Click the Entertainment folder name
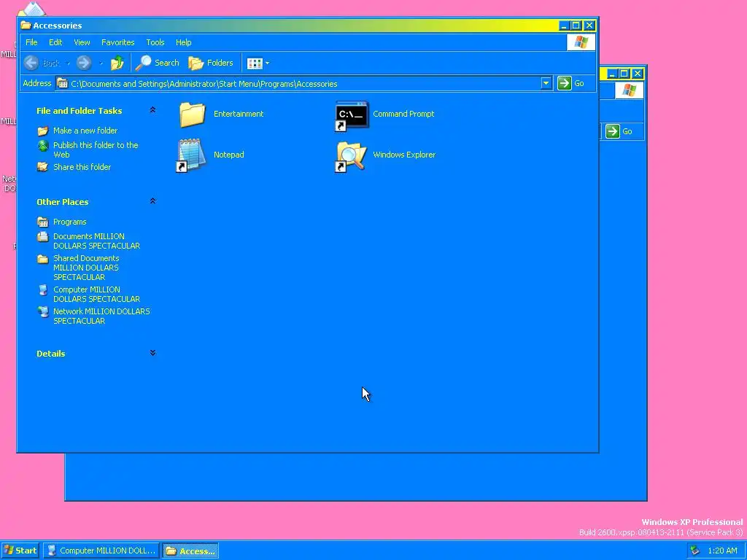This screenshot has height=560, width=747. pos(239,114)
